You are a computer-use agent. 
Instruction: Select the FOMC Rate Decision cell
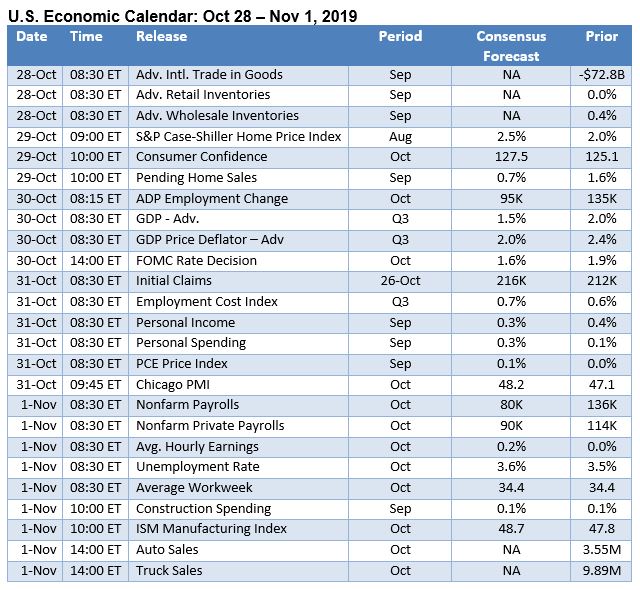click(196, 261)
